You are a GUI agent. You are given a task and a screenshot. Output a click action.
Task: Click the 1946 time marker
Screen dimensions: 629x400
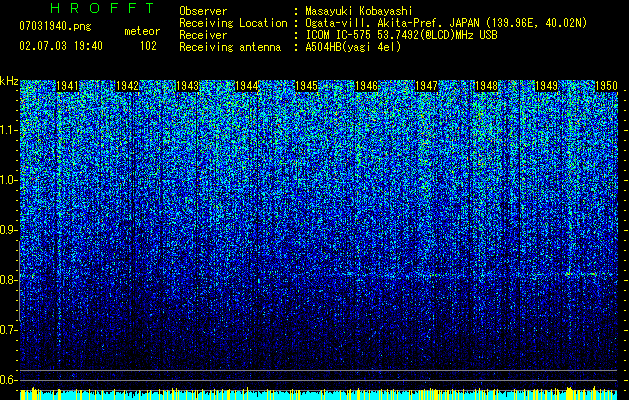coord(367,86)
